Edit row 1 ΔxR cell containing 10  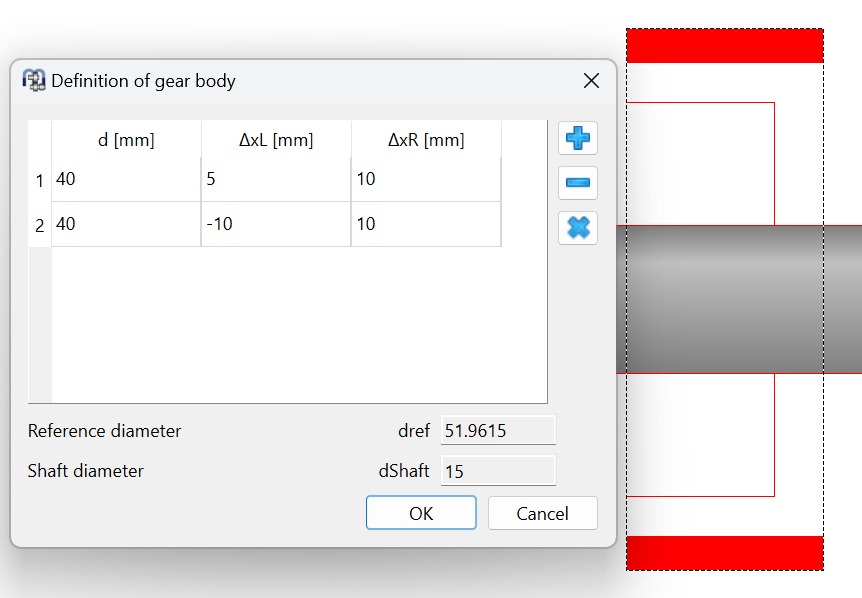[x=426, y=180]
